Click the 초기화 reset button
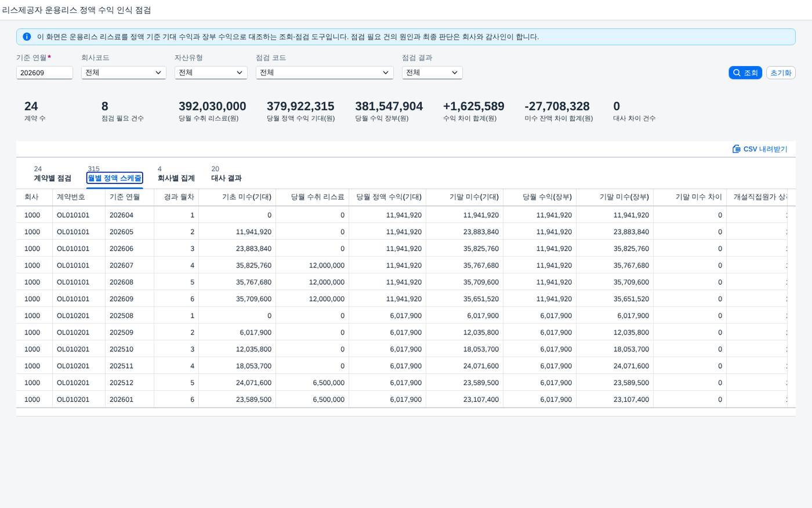Screen dimensions: 812x508 click(x=781, y=73)
